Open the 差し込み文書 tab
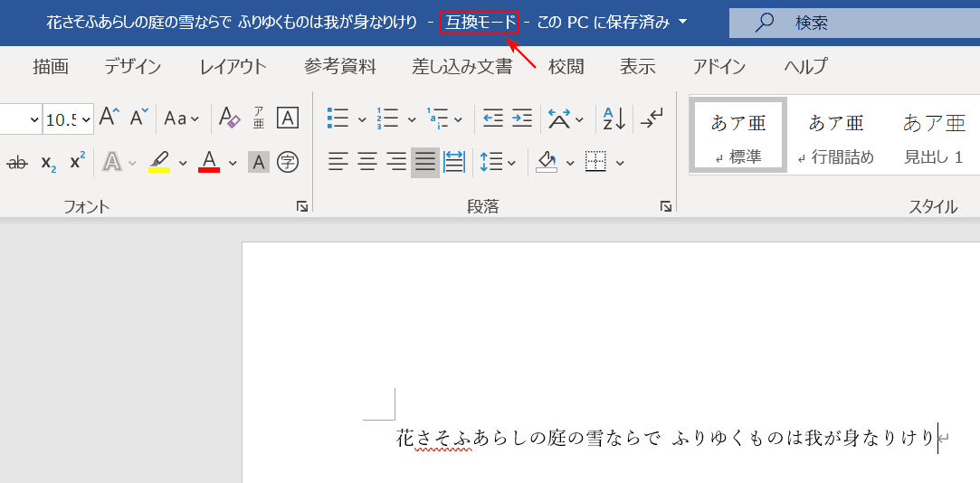The width and height of the screenshot is (980, 483). [x=461, y=66]
